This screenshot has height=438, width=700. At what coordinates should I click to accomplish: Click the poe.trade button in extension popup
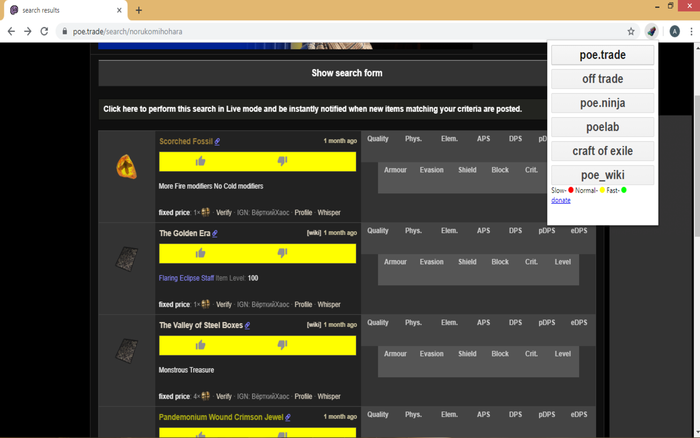pos(603,55)
